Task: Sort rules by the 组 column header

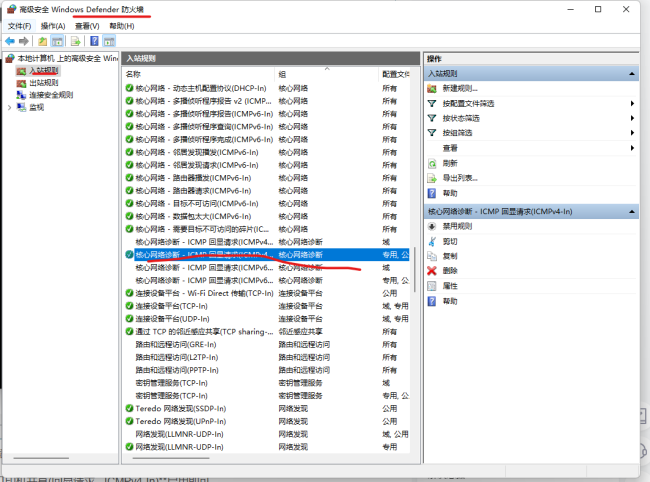Action: [327, 74]
